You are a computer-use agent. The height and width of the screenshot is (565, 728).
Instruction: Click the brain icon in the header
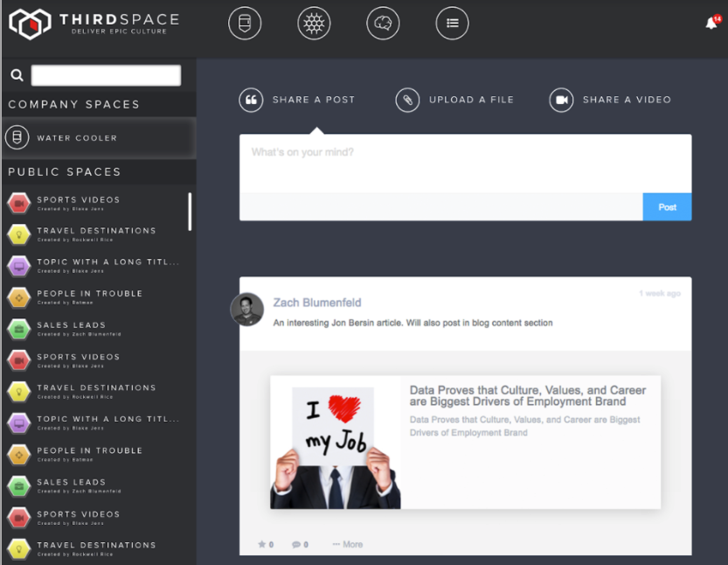coord(383,23)
